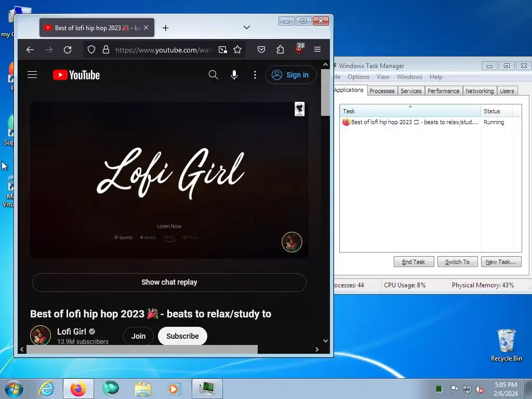Image resolution: width=532 pixels, height=399 pixels.
Task: Open YouTube search magnifier
Action: coord(213,75)
